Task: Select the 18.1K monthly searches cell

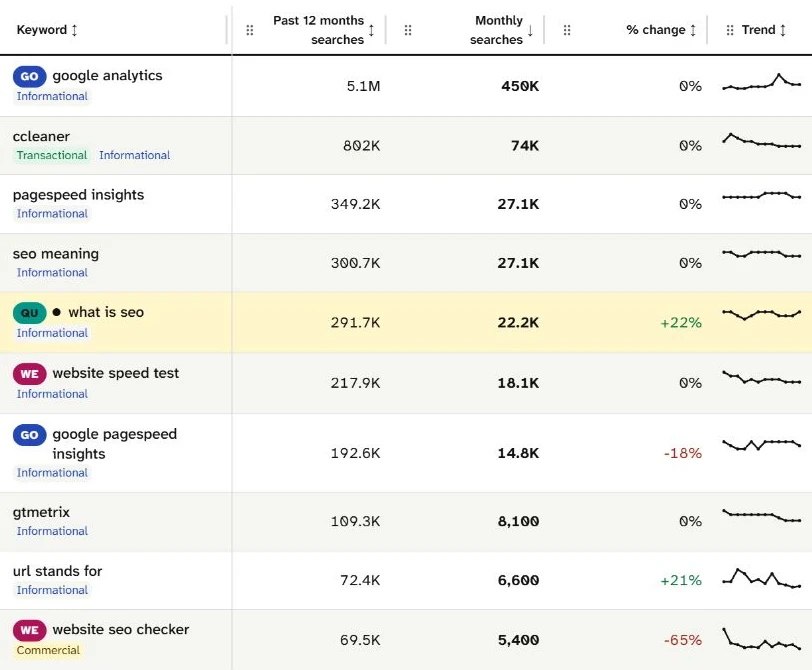Action: (518, 383)
